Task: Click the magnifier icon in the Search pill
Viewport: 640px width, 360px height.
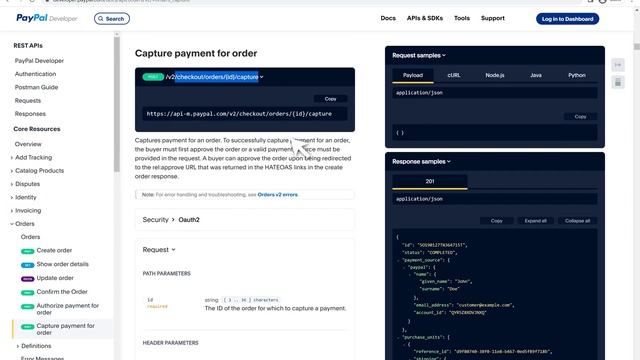Action: [100, 19]
